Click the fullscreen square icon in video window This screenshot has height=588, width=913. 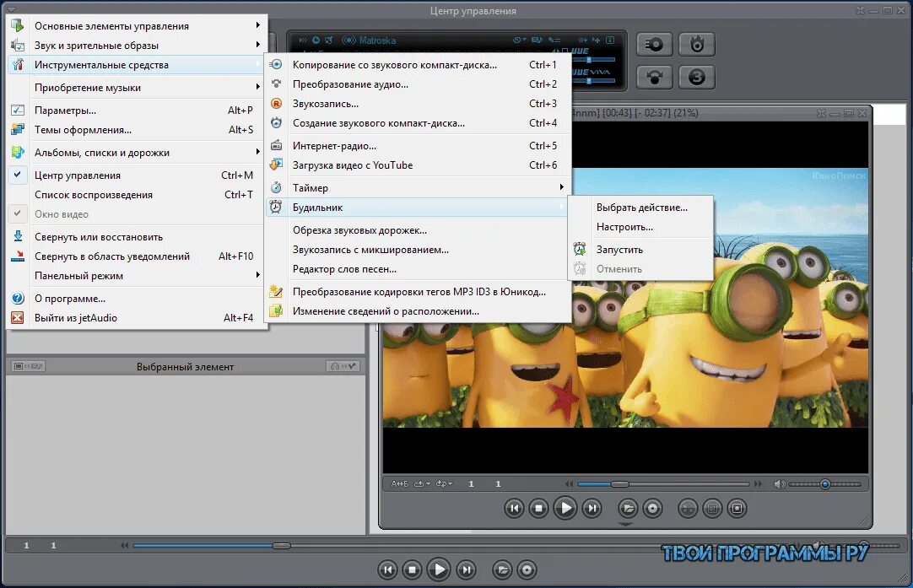pyautogui.click(x=737, y=508)
